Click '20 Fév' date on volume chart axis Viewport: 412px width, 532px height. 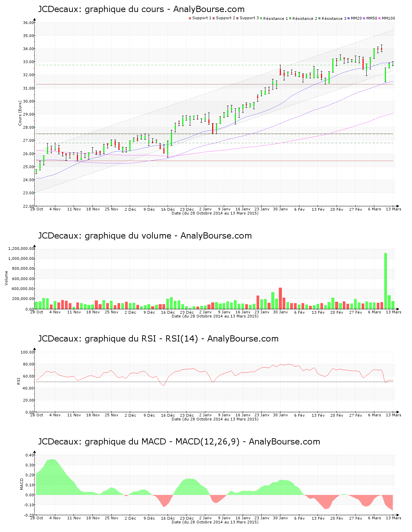[337, 312]
